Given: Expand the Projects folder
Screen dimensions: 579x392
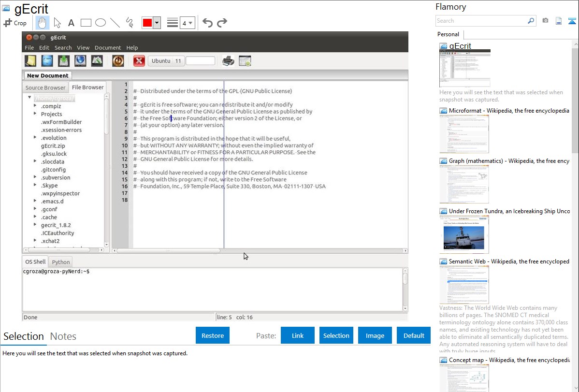Looking at the screenshot, I should 35,114.
